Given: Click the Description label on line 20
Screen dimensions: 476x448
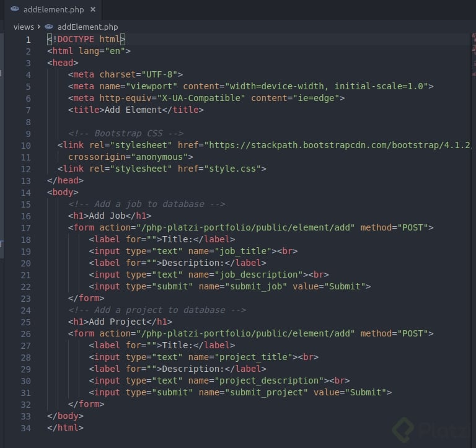Looking at the screenshot, I should coord(178,263).
